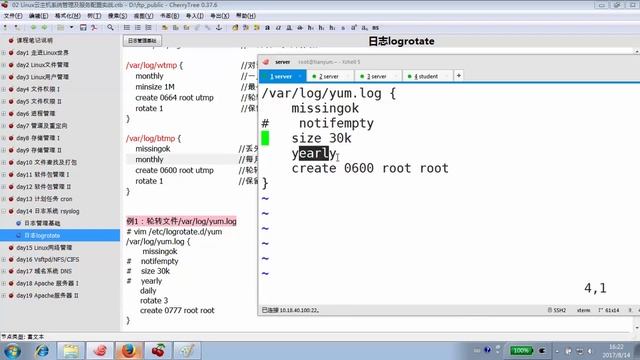
Task: Select the 日志logrotate tree node
Action: click(42, 236)
